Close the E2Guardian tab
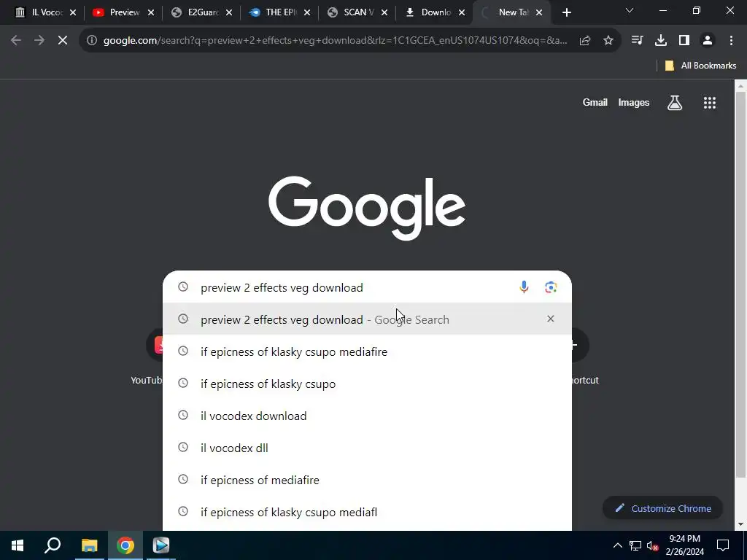 tap(229, 12)
